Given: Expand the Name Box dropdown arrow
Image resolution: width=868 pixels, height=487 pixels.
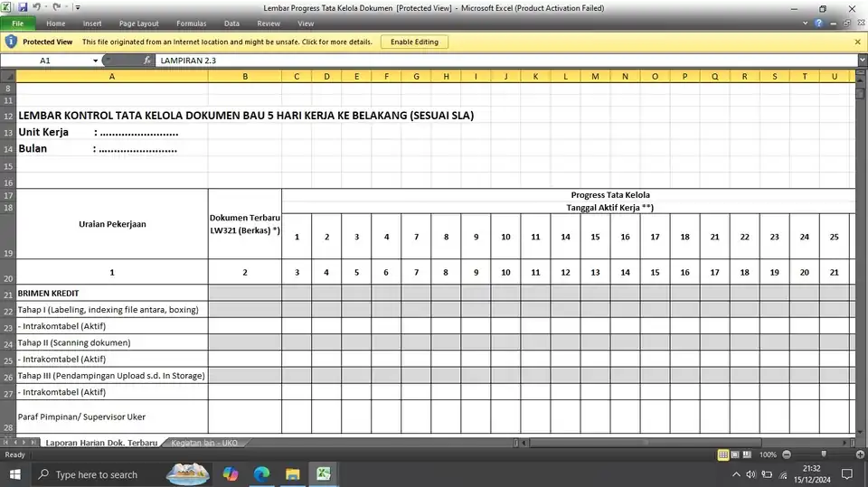Looking at the screenshot, I should [95, 61].
